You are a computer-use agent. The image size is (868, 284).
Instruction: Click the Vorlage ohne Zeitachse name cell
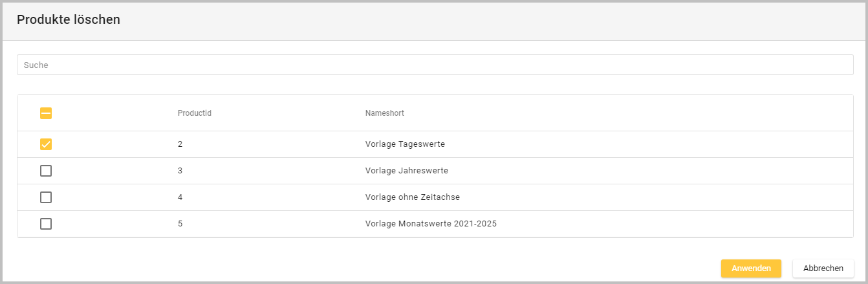point(412,197)
